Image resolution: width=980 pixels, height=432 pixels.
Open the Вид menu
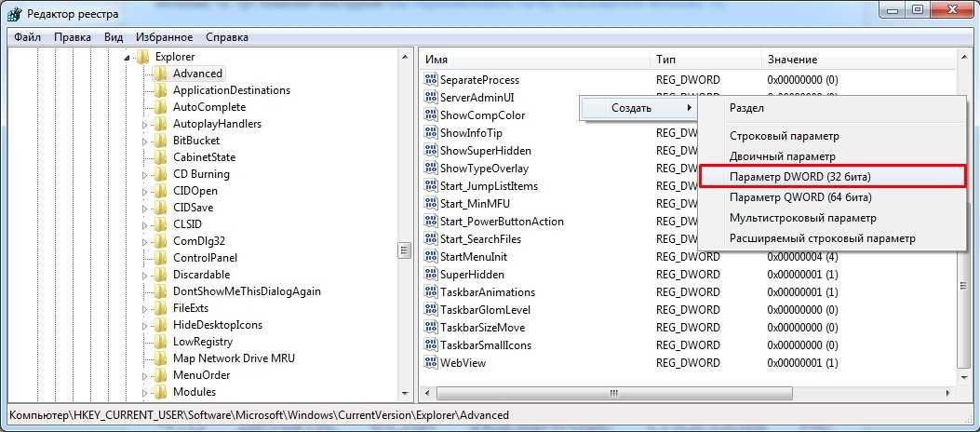(x=114, y=37)
